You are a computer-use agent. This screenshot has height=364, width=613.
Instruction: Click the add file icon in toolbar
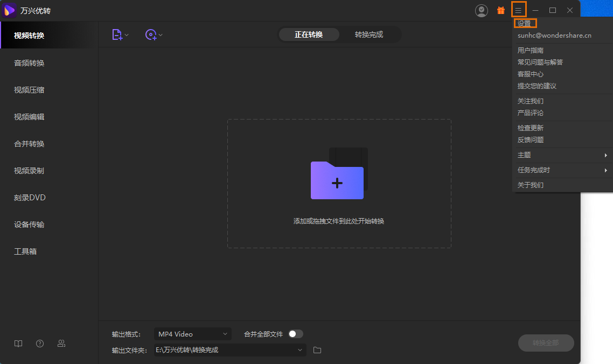click(117, 35)
